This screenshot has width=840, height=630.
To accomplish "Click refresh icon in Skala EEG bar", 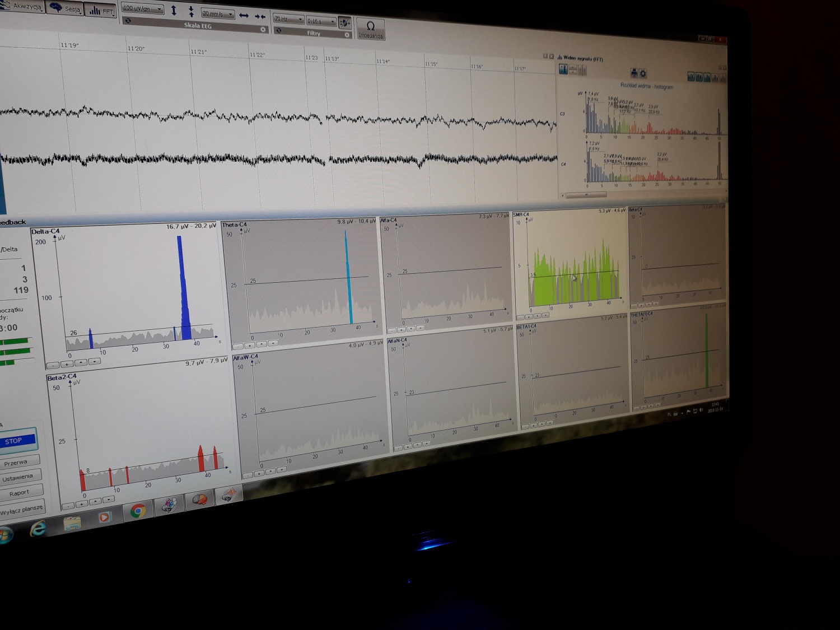I will 128,21.
